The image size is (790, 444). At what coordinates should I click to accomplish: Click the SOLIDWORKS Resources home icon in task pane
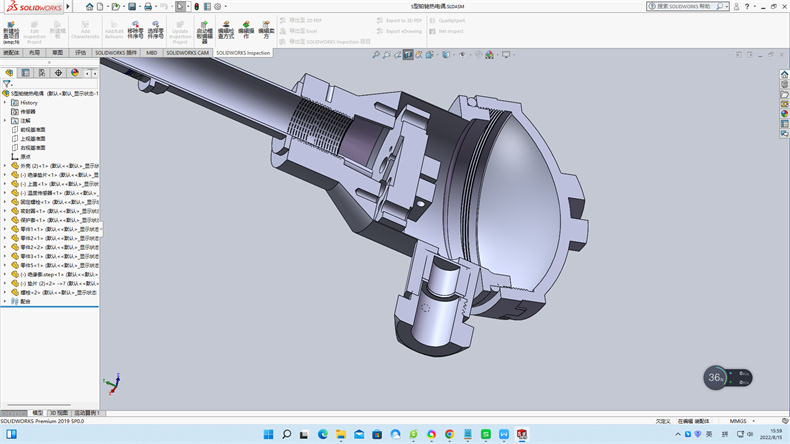(783, 75)
